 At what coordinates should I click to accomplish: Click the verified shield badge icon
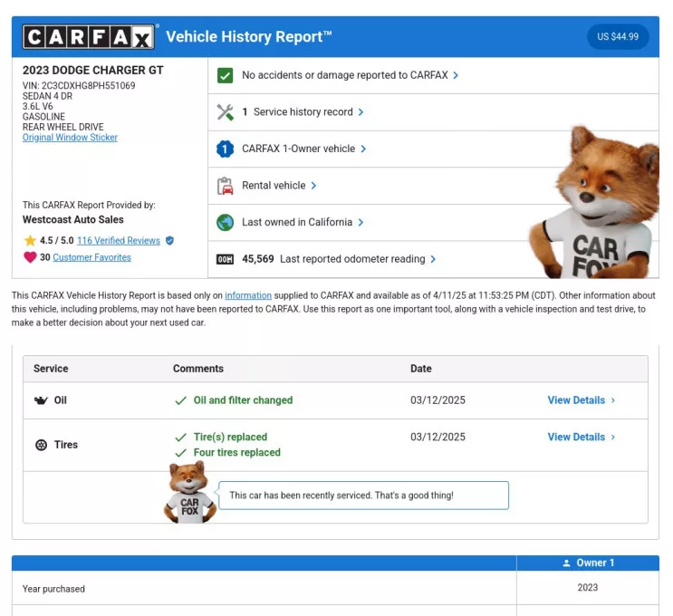click(x=169, y=241)
